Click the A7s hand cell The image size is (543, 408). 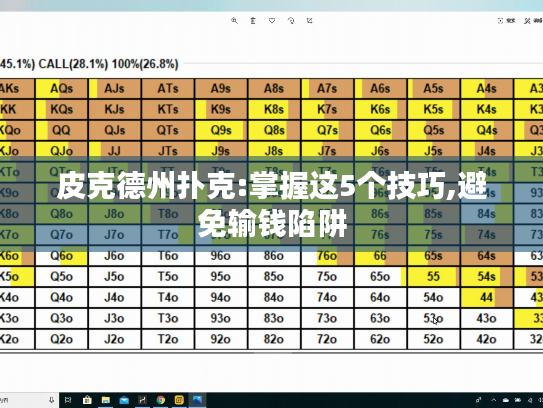(328, 89)
